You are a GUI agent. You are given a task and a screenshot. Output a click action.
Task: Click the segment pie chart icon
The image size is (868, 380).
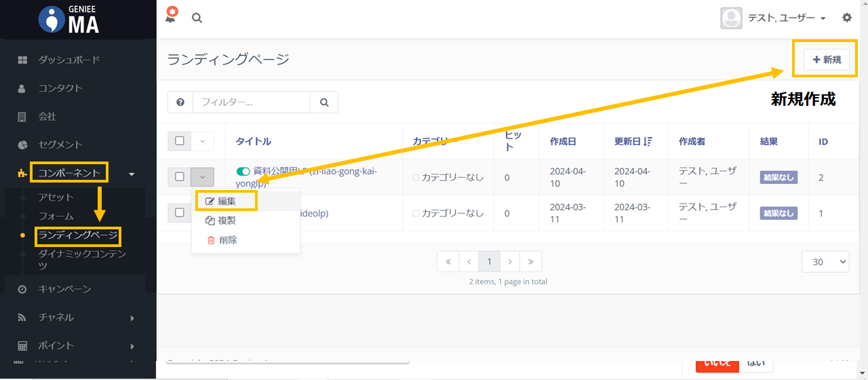22,145
